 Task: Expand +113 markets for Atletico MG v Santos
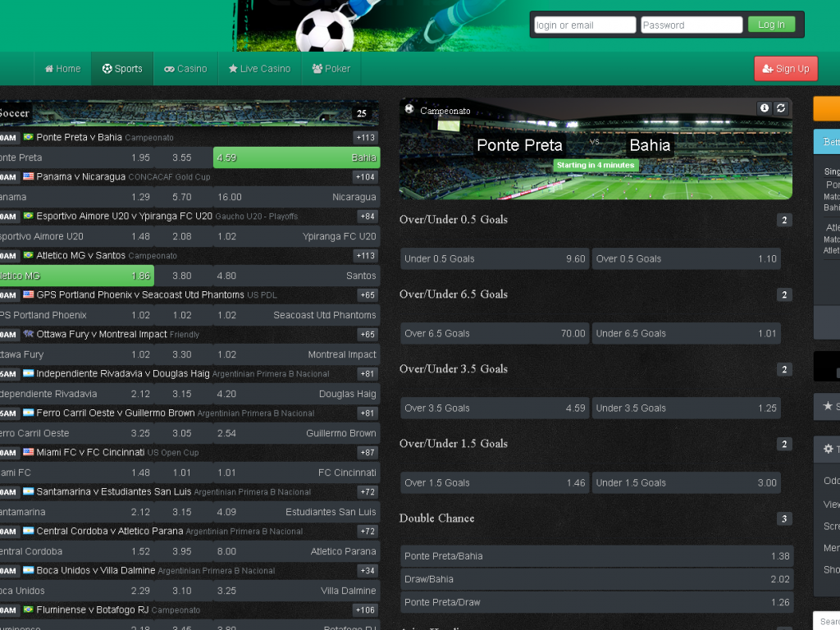pos(365,256)
